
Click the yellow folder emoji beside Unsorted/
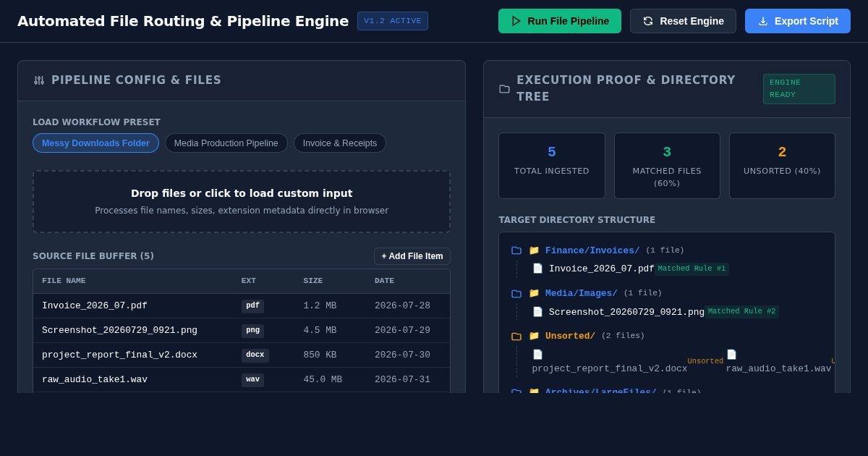tap(534, 336)
